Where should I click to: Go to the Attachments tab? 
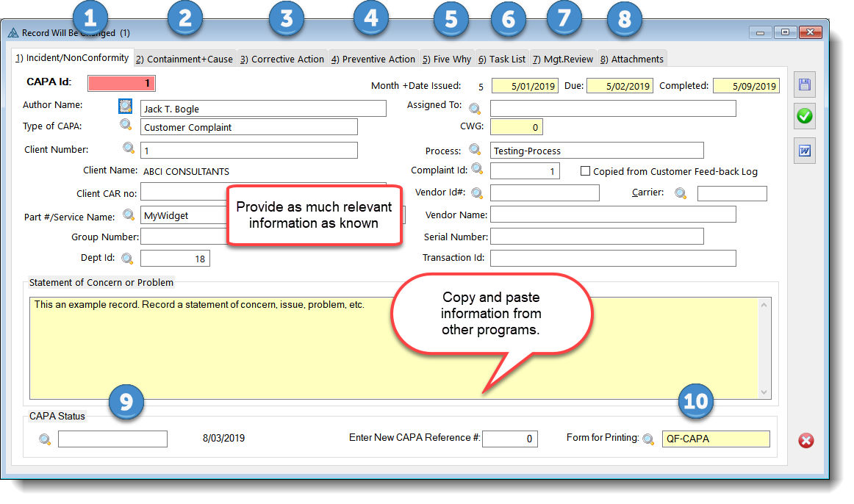[x=631, y=59]
